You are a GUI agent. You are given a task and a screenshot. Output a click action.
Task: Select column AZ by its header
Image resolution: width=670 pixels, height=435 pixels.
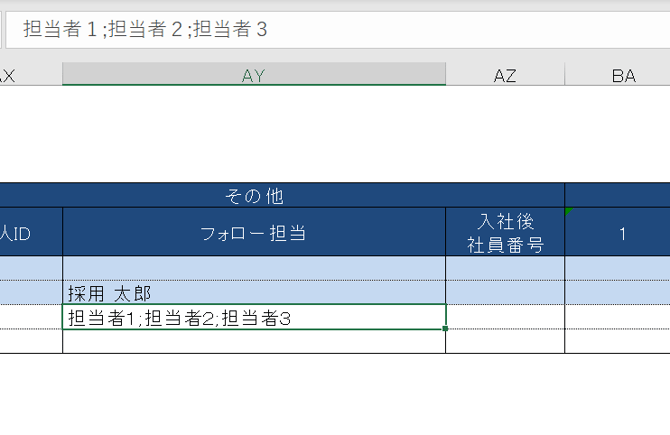[505, 75]
